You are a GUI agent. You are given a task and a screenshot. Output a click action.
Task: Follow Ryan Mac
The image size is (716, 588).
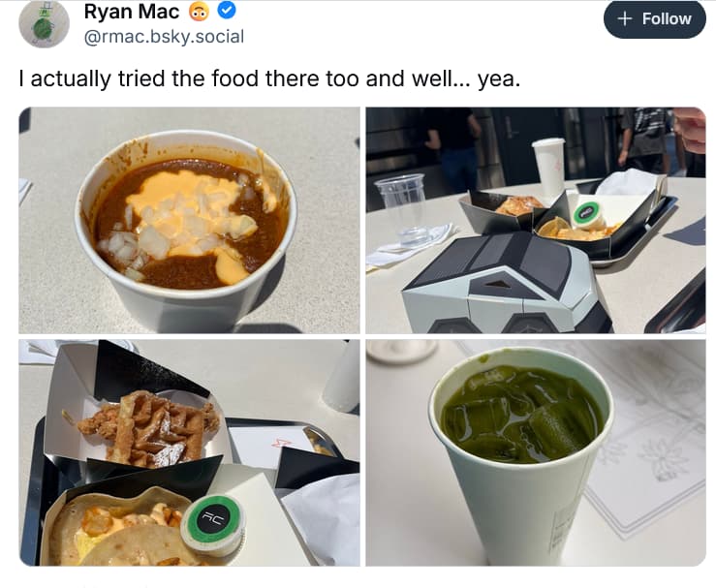[655, 18]
